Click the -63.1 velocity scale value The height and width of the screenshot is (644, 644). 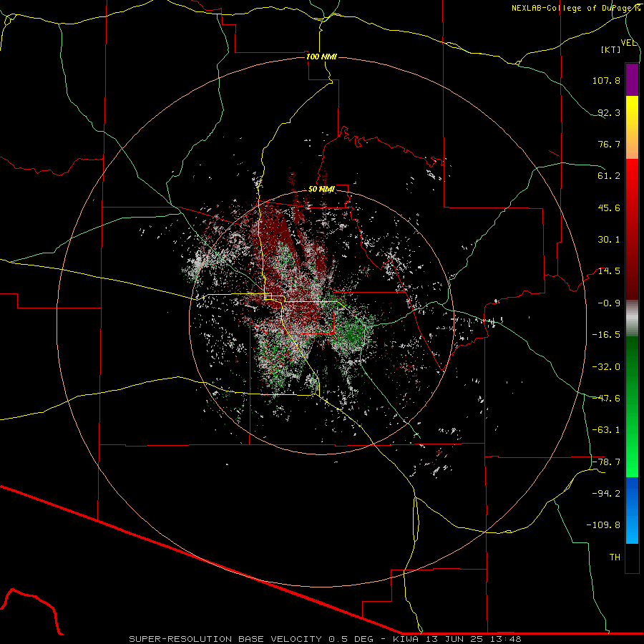(606, 430)
